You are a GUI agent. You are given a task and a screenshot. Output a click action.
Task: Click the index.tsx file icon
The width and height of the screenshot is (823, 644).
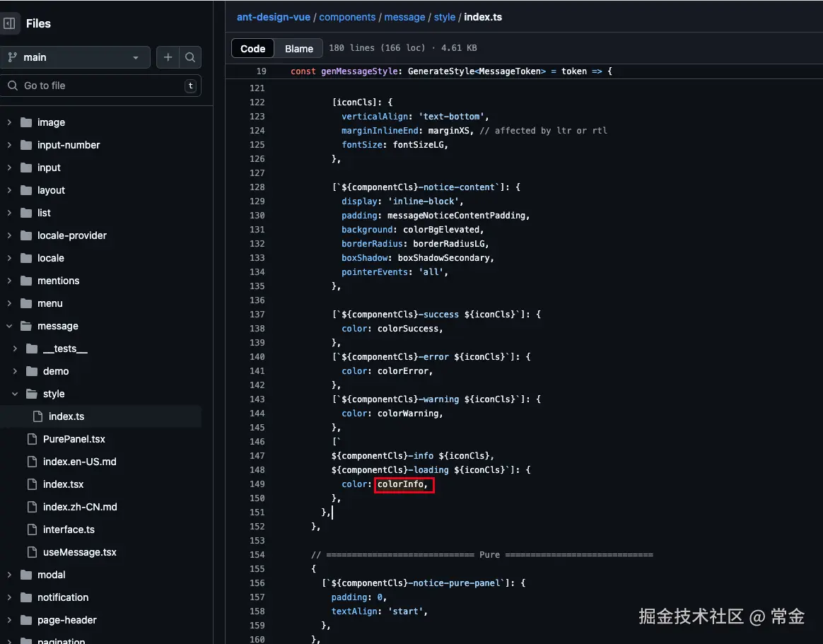(x=32, y=484)
